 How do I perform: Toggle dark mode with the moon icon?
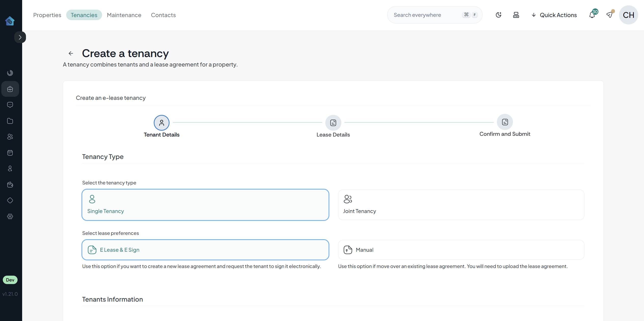point(499,15)
